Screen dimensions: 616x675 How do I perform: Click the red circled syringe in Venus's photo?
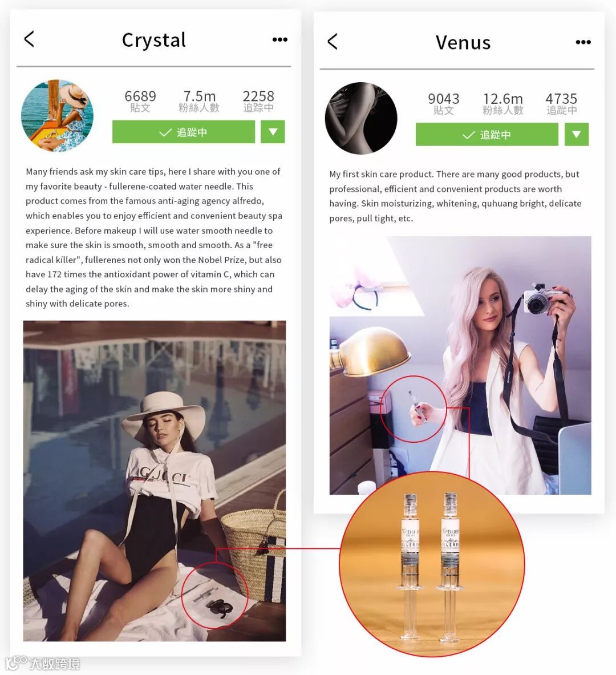(x=414, y=409)
